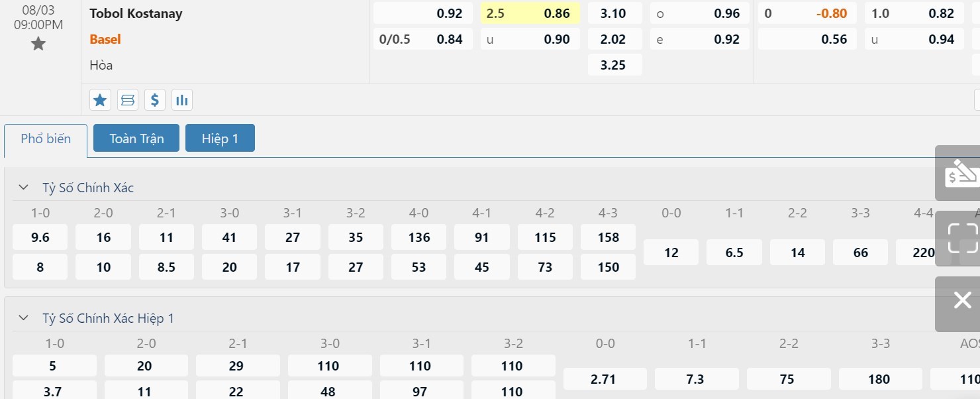Select first-half 0-0 odds 2.71

(604, 379)
